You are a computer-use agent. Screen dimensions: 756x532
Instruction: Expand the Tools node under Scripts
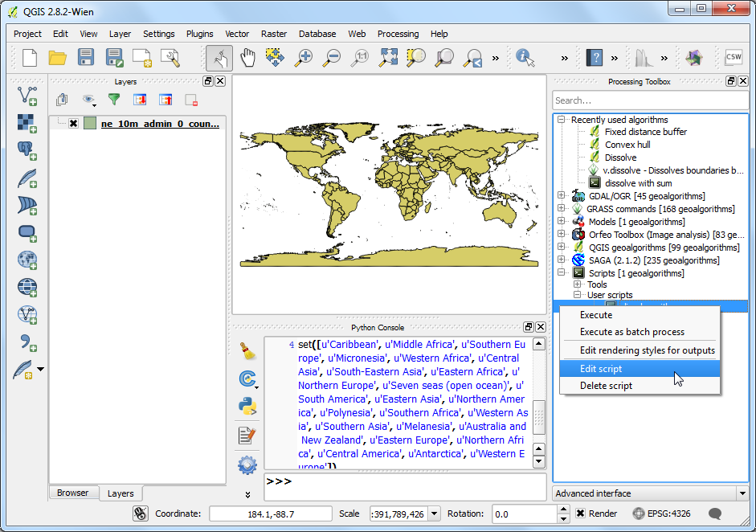point(577,284)
